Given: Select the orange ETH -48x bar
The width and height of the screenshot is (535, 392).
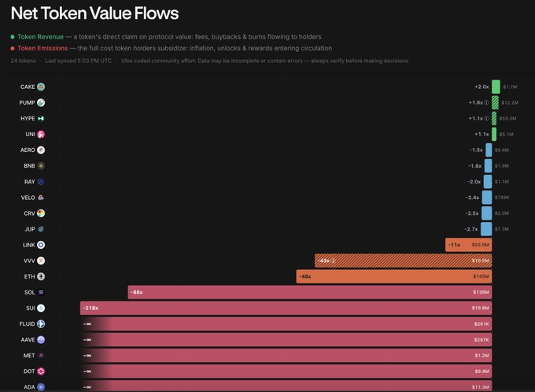Looking at the screenshot, I should pyautogui.click(x=393, y=276).
